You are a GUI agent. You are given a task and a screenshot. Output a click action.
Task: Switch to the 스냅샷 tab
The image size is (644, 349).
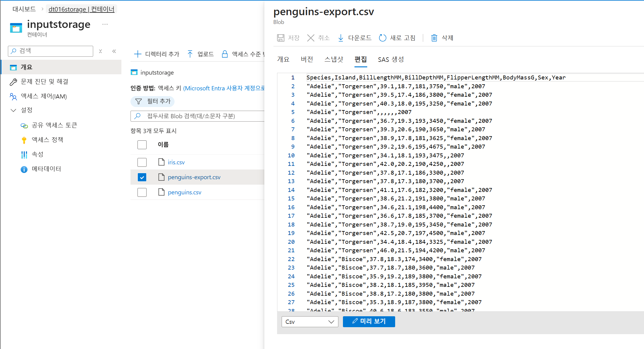tap(334, 59)
